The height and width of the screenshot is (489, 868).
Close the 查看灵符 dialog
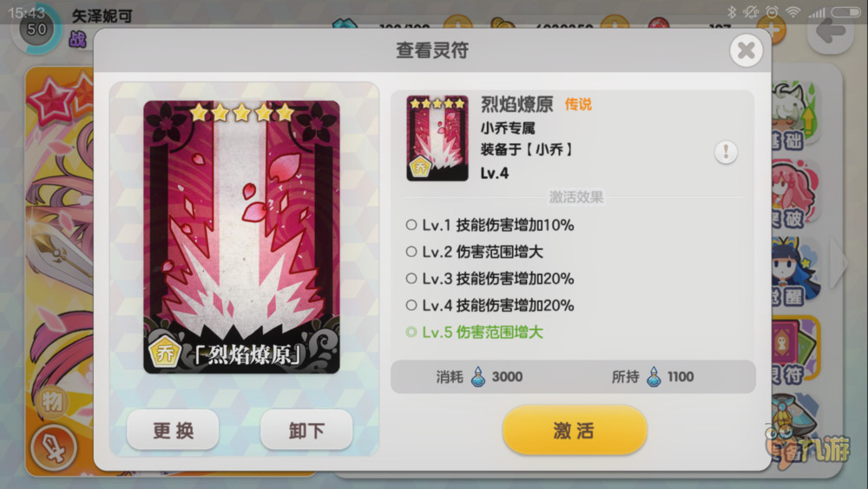coord(746,50)
